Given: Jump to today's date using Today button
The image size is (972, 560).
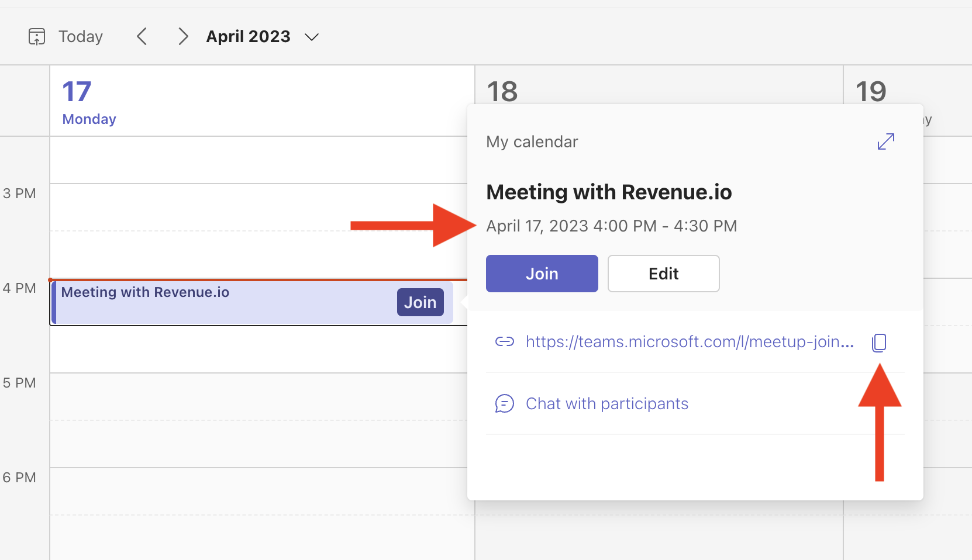Looking at the screenshot, I should pyautogui.click(x=81, y=37).
